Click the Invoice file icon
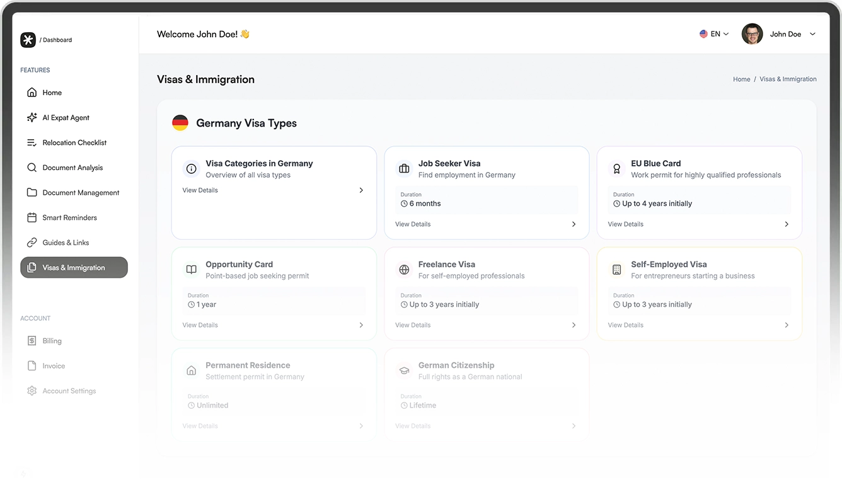The width and height of the screenshot is (842, 504). click(32, 366)
